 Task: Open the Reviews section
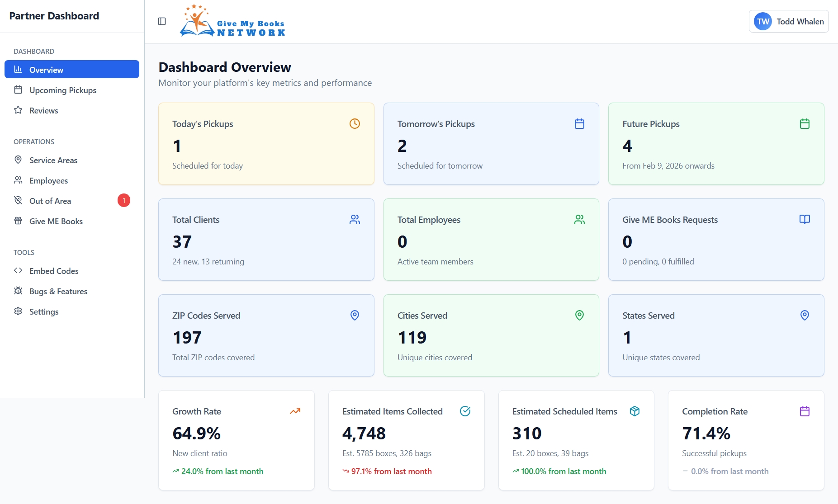click(x=43, y=110)
